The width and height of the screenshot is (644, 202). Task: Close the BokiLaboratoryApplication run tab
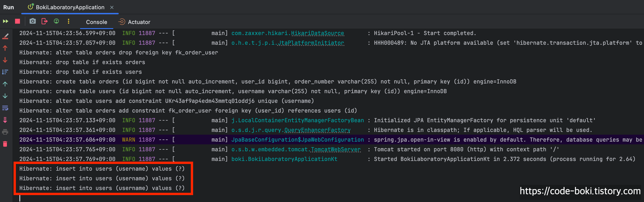(x=112, y=8)
